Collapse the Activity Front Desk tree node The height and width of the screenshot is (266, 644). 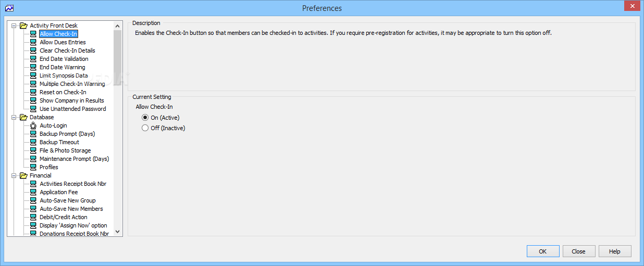coord(14,26)
